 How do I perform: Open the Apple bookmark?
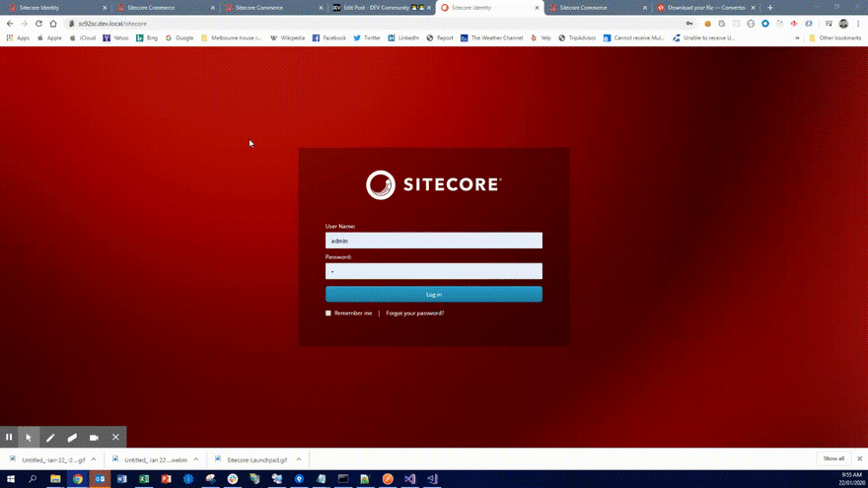click(49, 38)
